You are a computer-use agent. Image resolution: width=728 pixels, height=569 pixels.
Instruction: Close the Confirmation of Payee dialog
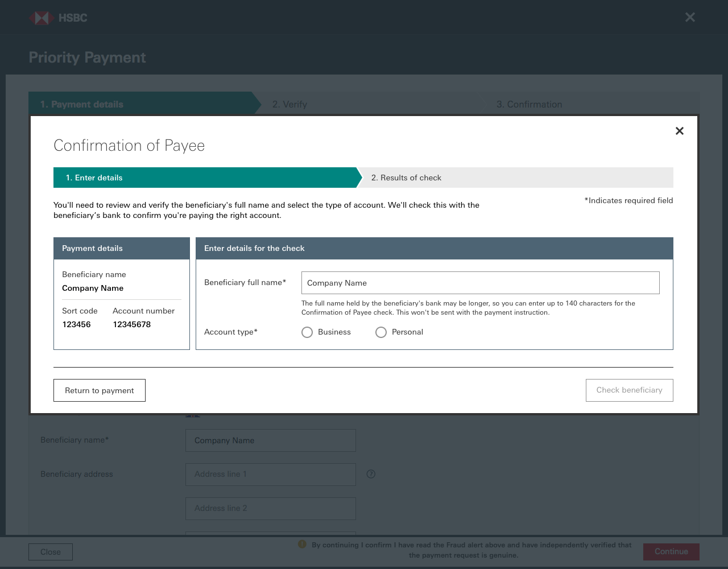679,131
